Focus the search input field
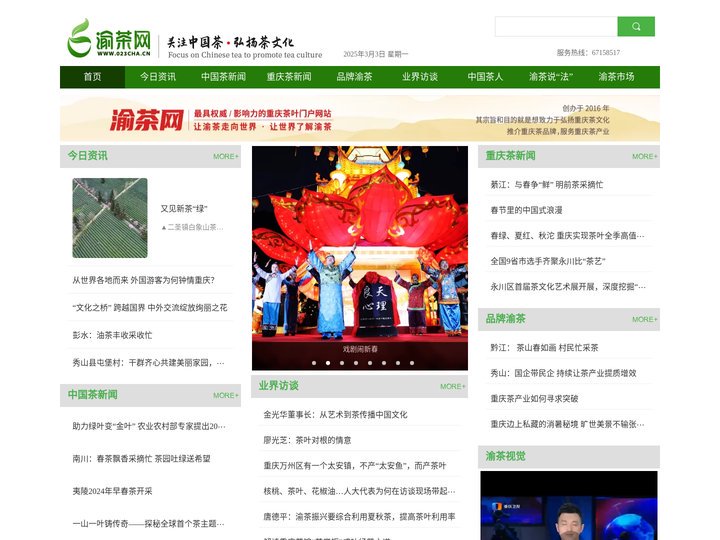Viewport: 720px width, 540px height. click(556, 26)
